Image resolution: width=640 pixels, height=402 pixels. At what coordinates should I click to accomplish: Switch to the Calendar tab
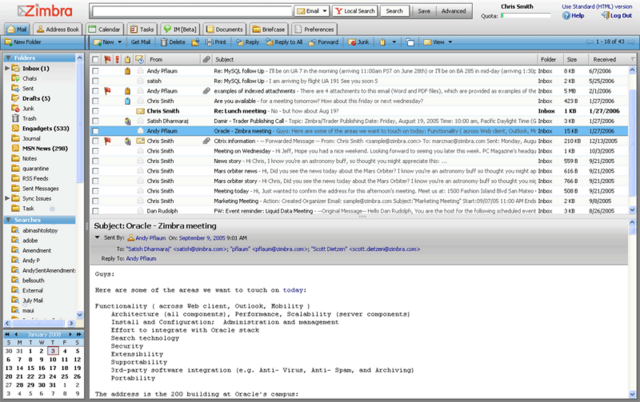click(x=104, y=29)
